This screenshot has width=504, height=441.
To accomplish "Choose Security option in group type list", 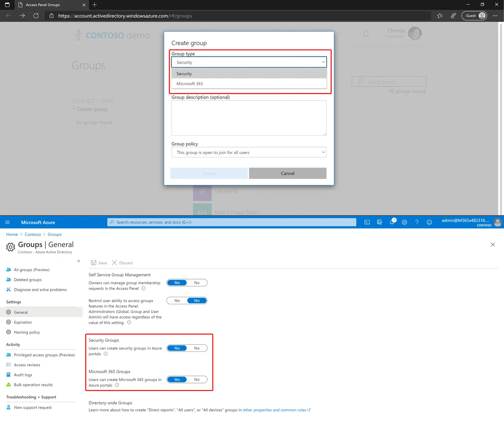I will tap(249, 74).
